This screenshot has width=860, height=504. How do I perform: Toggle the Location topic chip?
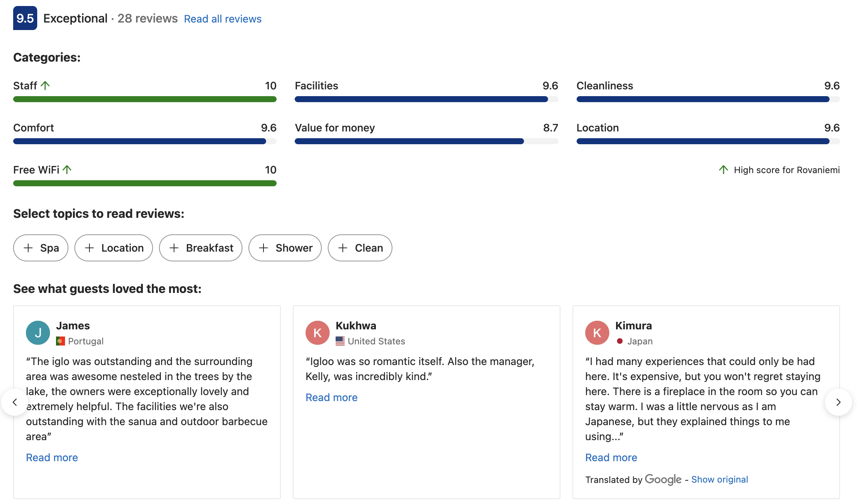tap(114, 248)
